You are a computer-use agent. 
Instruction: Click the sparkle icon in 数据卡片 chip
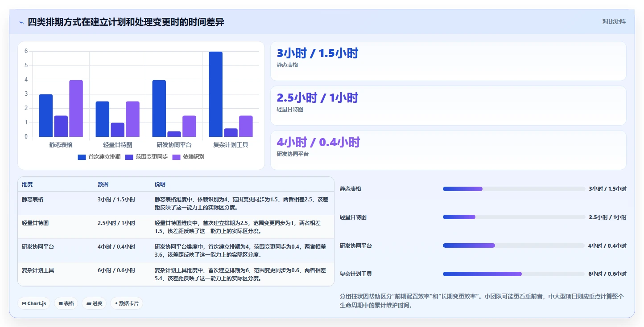coord(116,303)
